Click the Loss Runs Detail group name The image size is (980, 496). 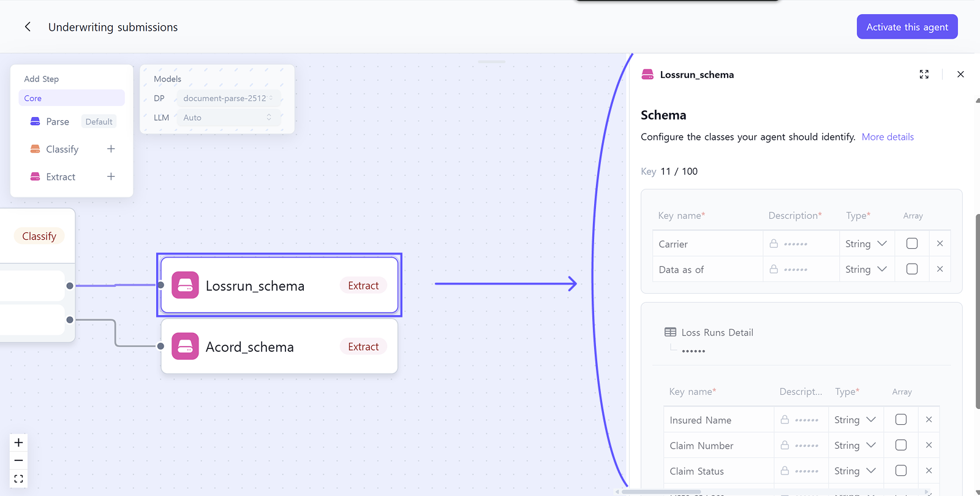pyautogui.click(x=717, y=332)
